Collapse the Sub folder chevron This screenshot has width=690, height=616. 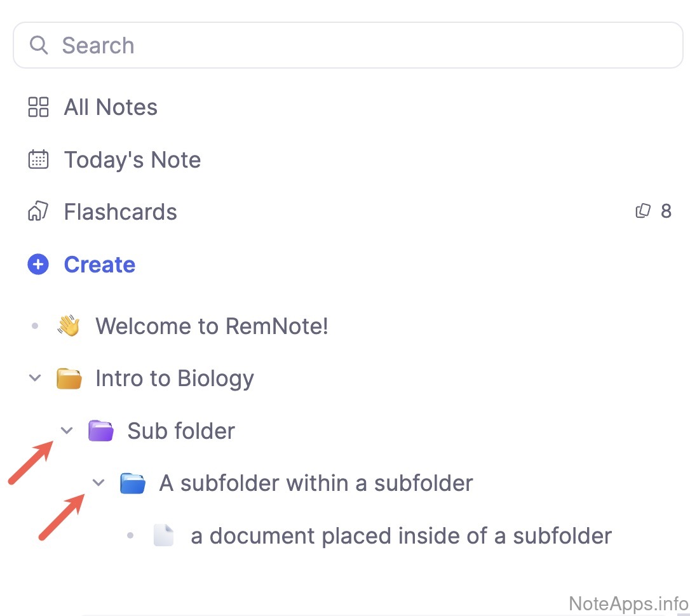coord(67,431)
